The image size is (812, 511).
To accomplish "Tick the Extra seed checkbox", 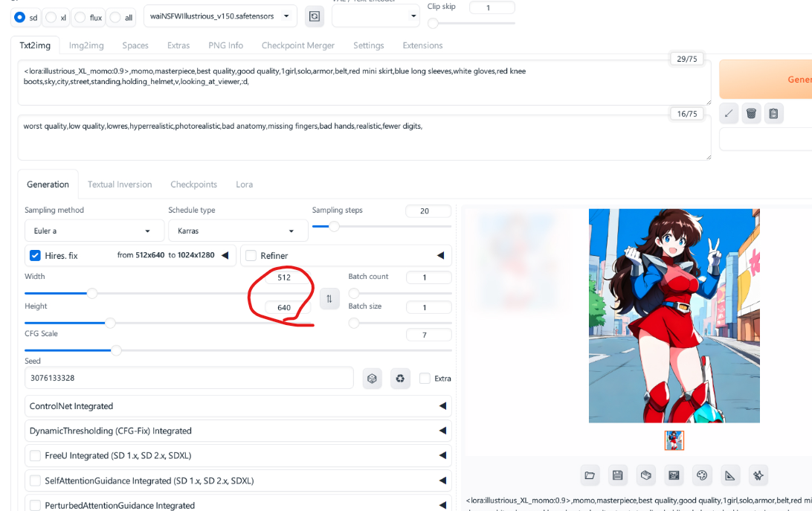I will [x=425, y=379].
